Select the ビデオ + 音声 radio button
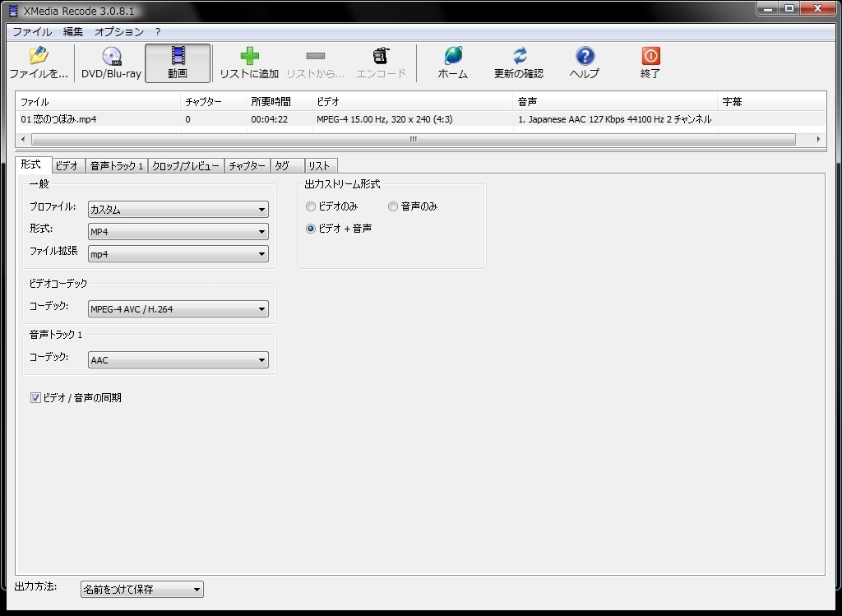The image size is (842, 616). point(310,229)
